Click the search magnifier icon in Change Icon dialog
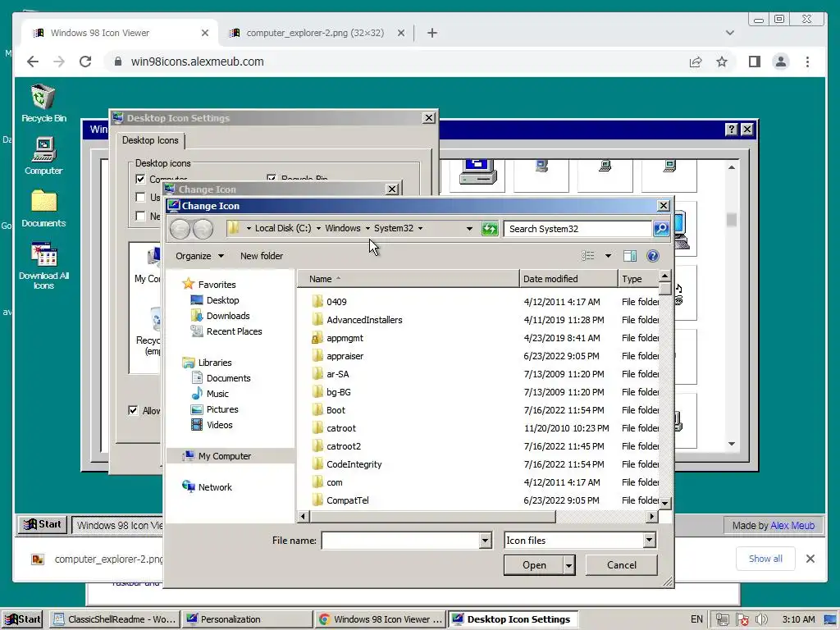This screenshot has height=630, width=840. coord(661,229)
